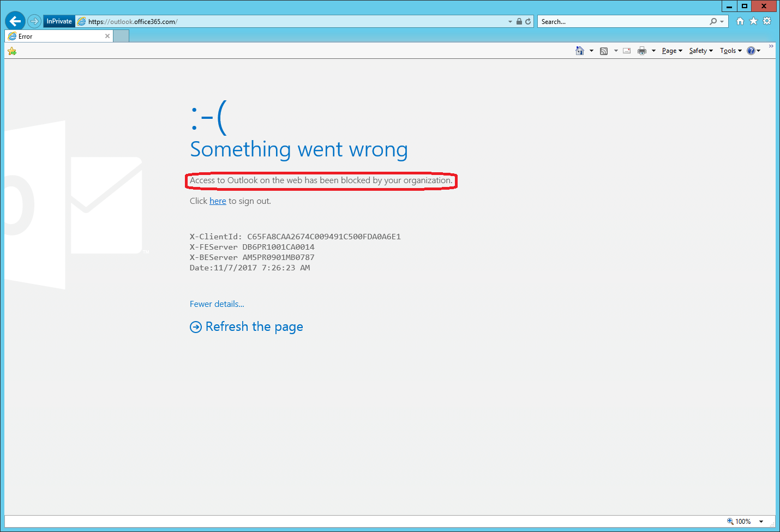Go back using the browser back arrow

click(15, 21)
